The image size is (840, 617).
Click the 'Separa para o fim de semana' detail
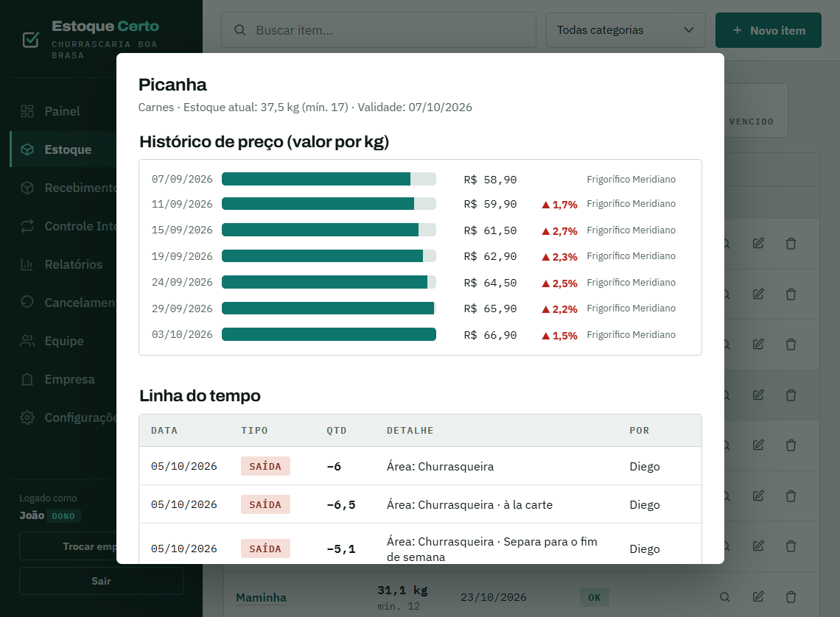pyautogui.click(x=491, y=549)
